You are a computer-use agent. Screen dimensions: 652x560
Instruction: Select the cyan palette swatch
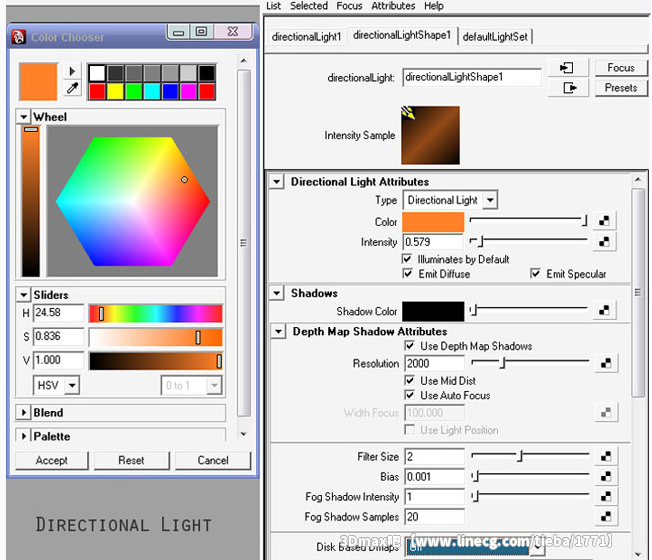pos(152,91)
